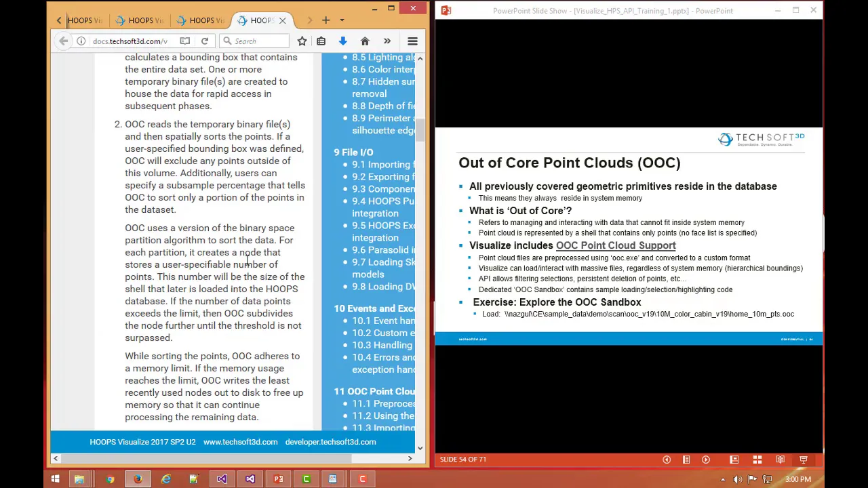Open 9.8 Loading DWG sidebar link

tap(383, 287)
